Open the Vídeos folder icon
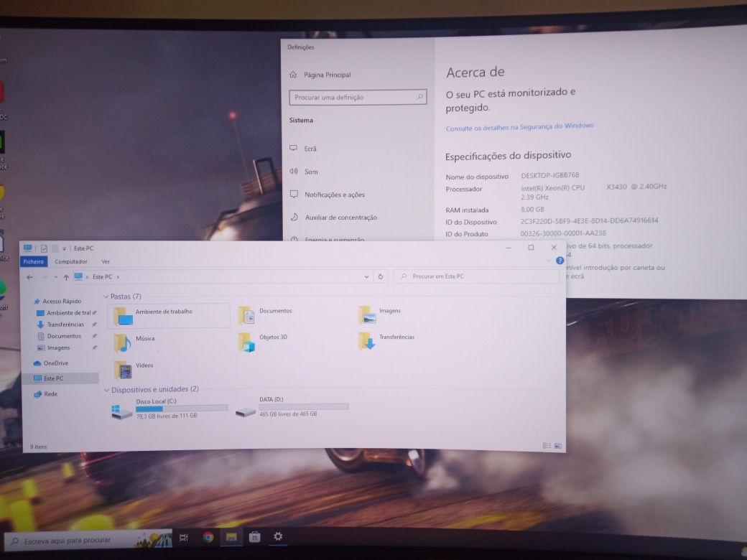 123,370
